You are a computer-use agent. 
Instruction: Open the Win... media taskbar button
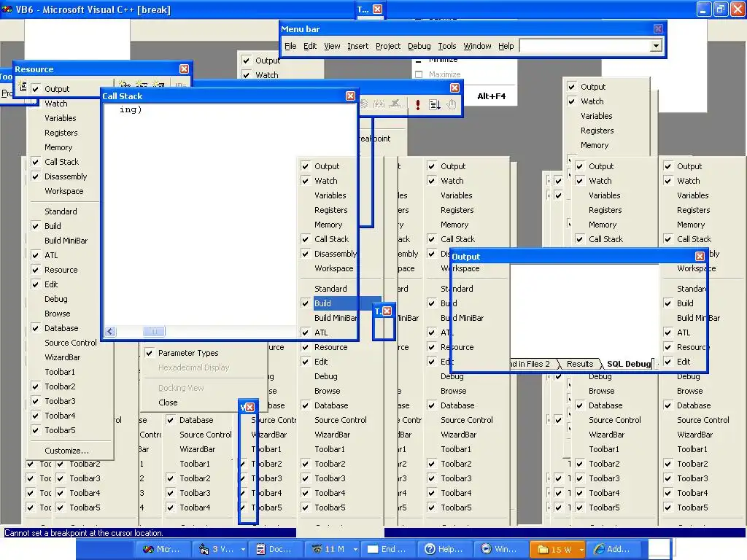[x=500, y=549]
